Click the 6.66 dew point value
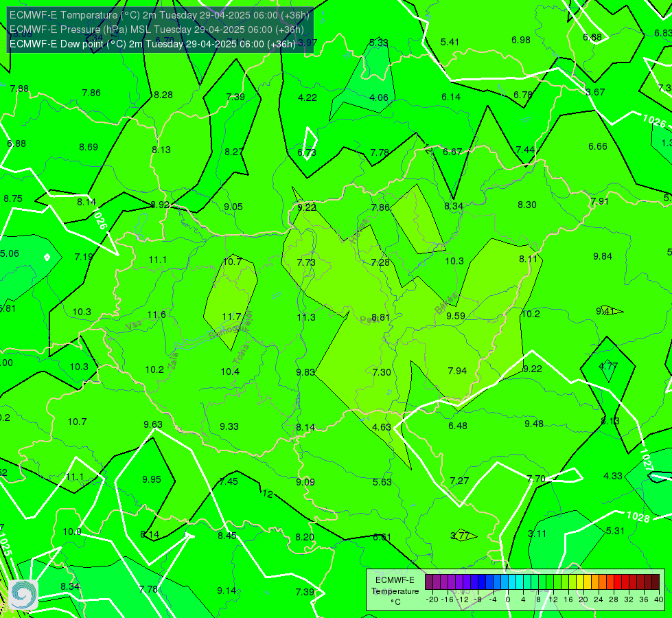This screenshot has width=672, height=618. 597,147
